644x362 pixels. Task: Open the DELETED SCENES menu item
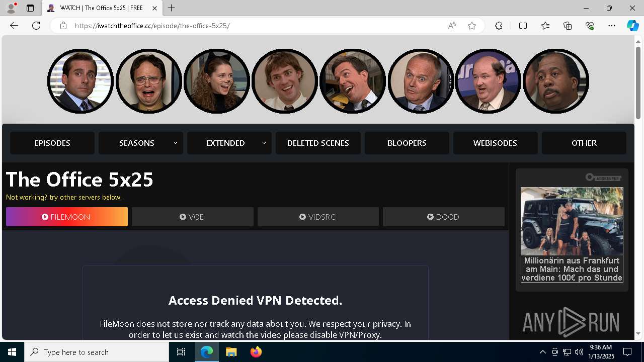click(x=318, y=143)
